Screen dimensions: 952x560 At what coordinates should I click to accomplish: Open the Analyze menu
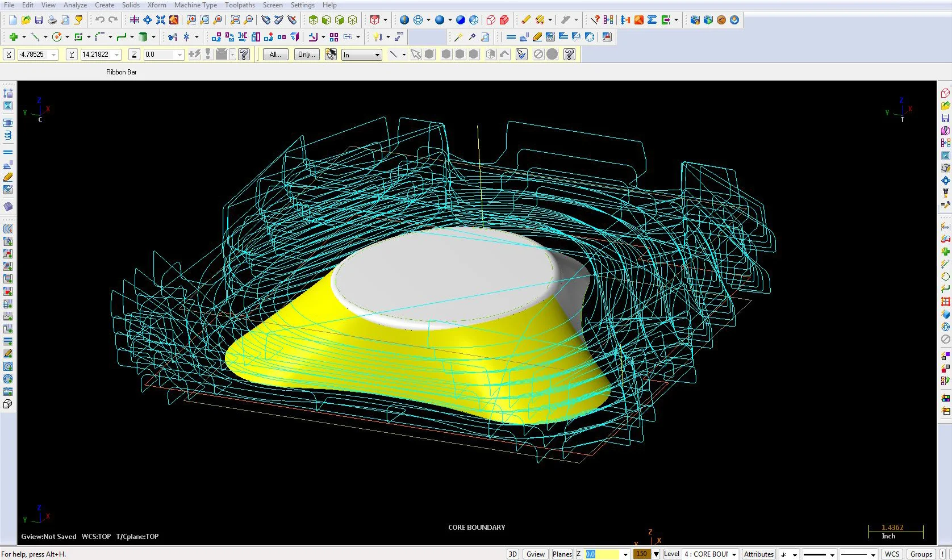75,5
